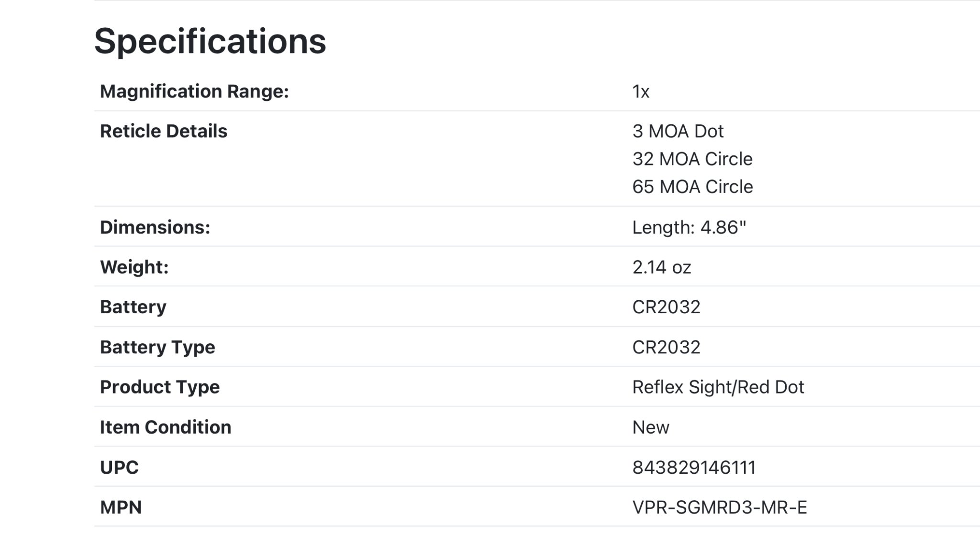Image resolution: width=980 pixels, height=558 pixels.
Task: Select the Reflex Sight/Red Dot value
Action: point(718,387)
